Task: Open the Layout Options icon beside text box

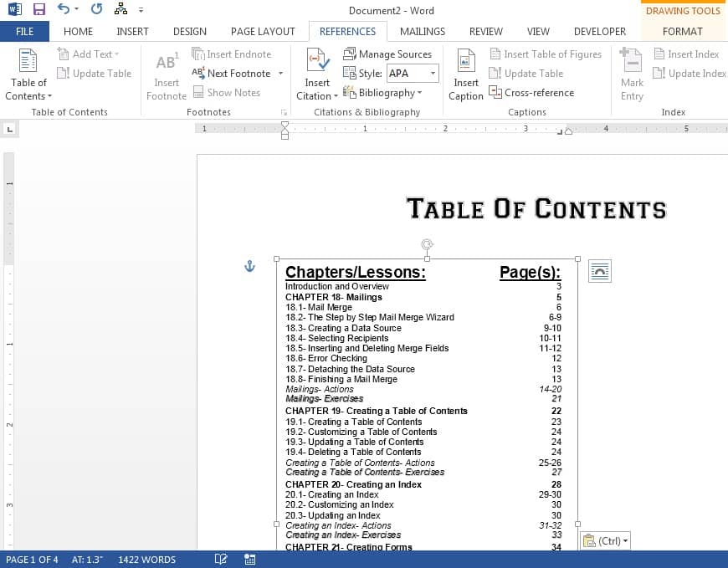Action: click(600, 271)
